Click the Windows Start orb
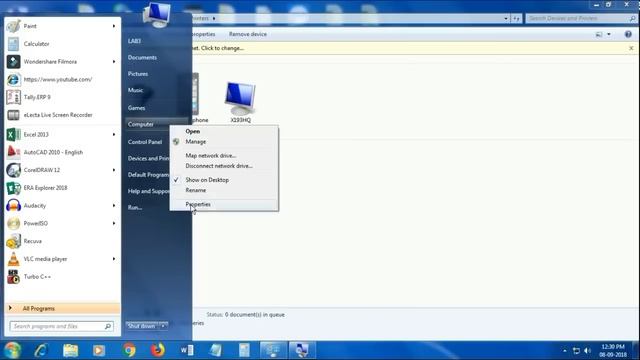This screenshot has width=640, height=360. tap(12, 350)
